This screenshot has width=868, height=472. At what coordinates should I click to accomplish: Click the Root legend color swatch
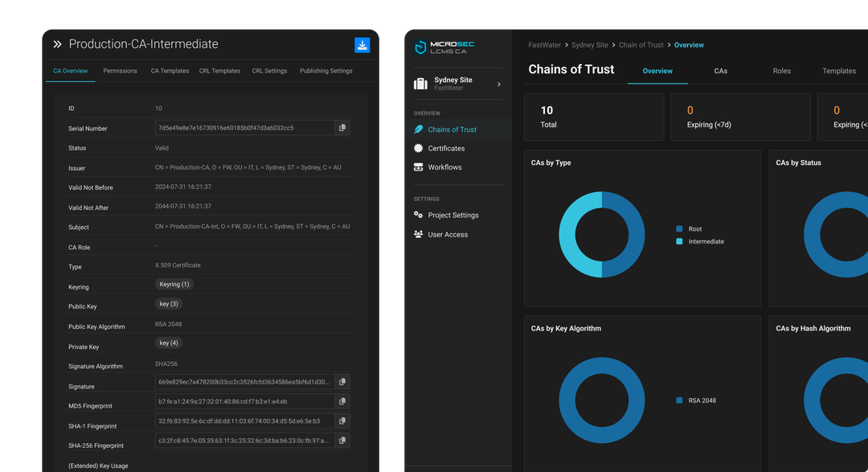coord(679,229)
